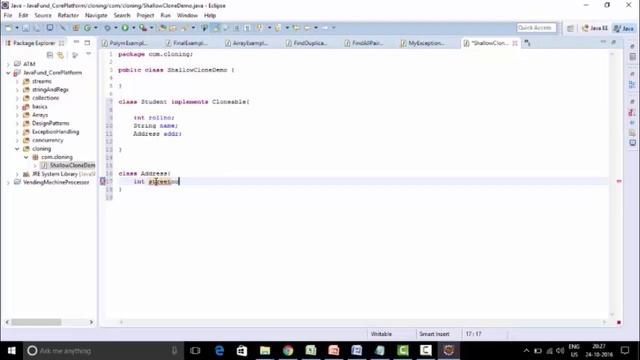Toggle Mark Occurrences in the toolbar

coord(216,28)
